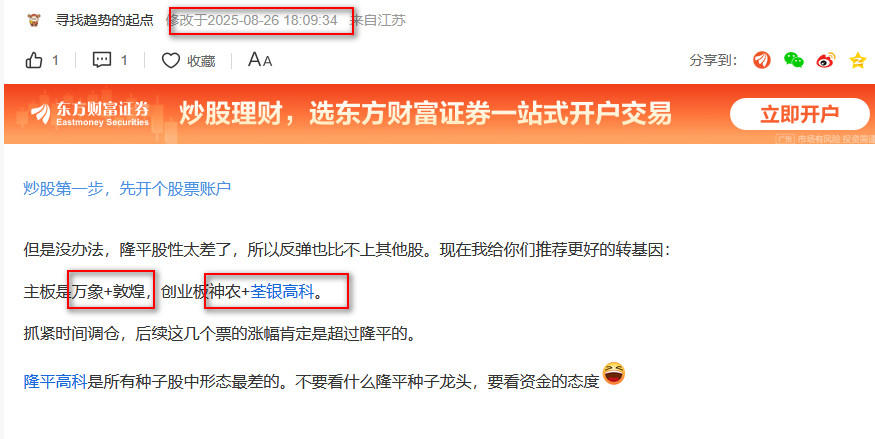
Task: Click the laughing emoji in the post
Action: pyautogui.click(x=614, y=374)
